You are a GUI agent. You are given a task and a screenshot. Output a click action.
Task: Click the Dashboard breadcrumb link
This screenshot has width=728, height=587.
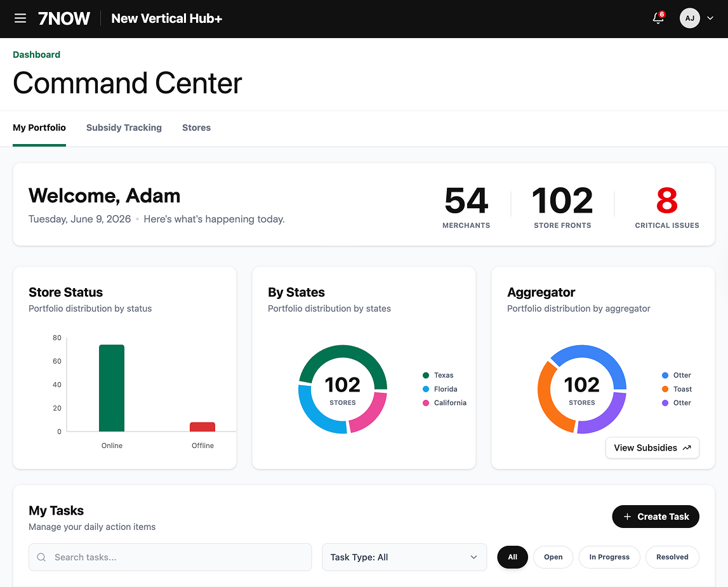click(x=36, y=55)
